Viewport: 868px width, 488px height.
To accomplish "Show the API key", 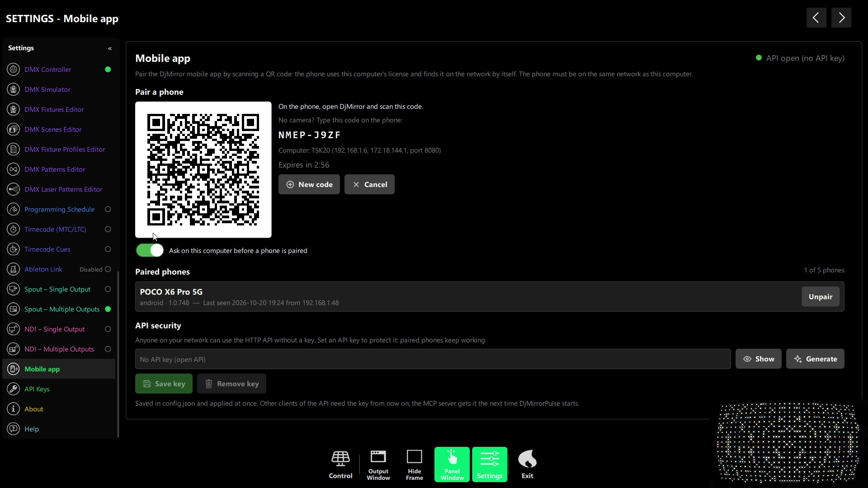I will point(758,359).
